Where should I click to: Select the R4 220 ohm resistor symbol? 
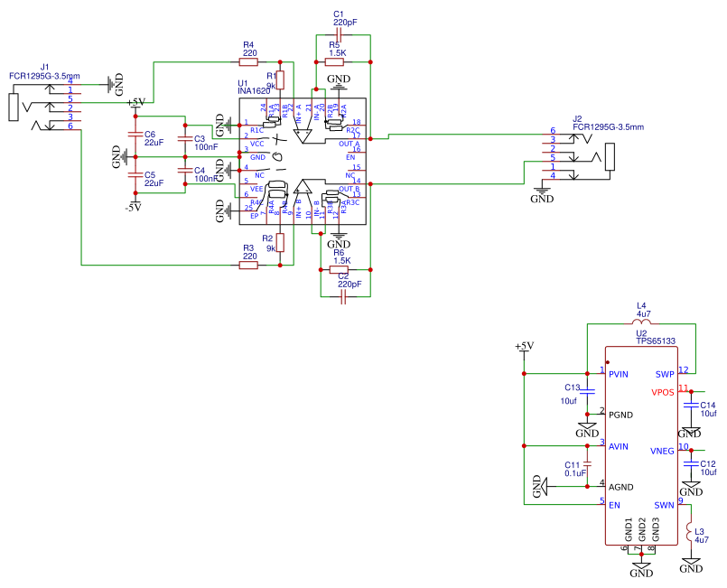tap(248, 61)
